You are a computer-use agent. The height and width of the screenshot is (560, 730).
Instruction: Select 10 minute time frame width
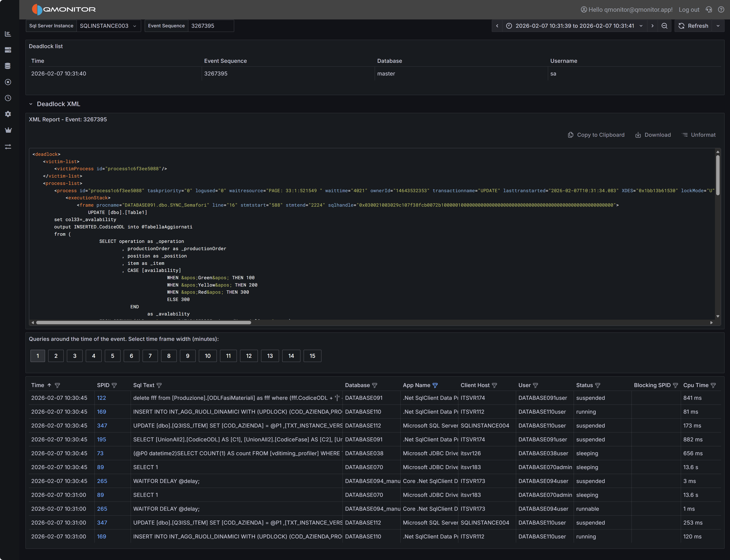click(207, 356)
